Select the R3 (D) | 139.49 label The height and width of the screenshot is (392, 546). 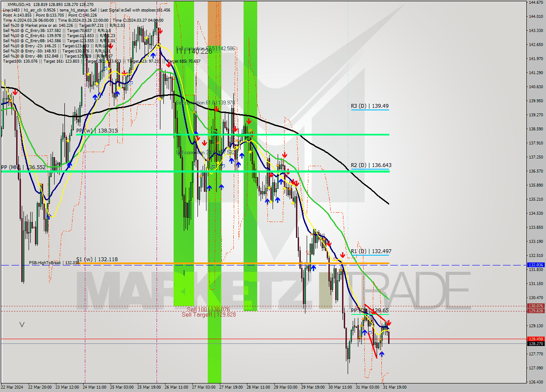pyautogui.click(x=370, y=106)
